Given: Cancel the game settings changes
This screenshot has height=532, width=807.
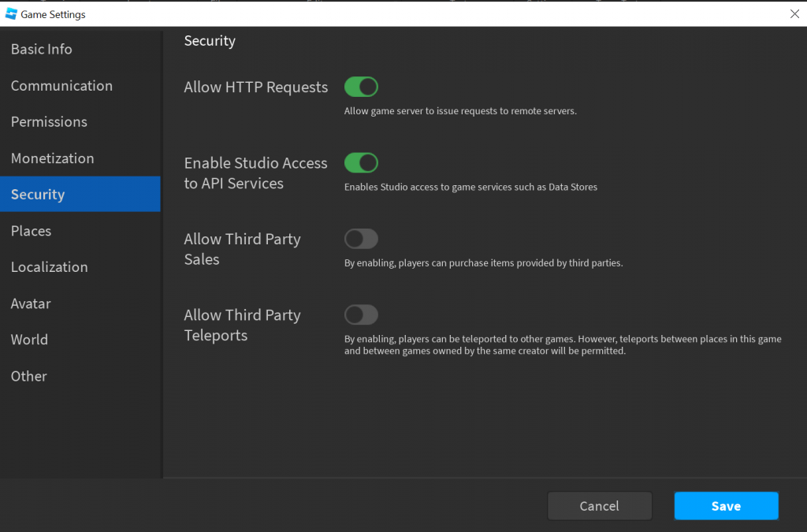Looking at the screenshot, I should pos(600,506).
